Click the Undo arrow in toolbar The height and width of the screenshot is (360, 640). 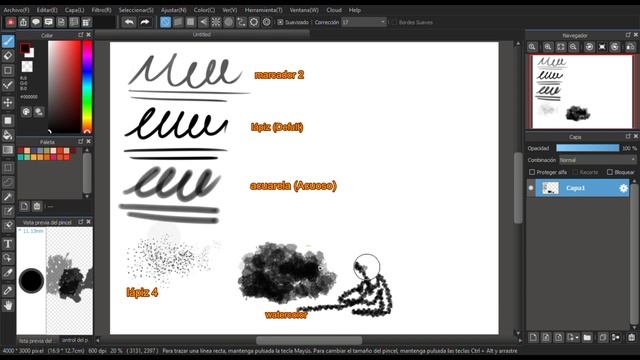tap(129, 22)
